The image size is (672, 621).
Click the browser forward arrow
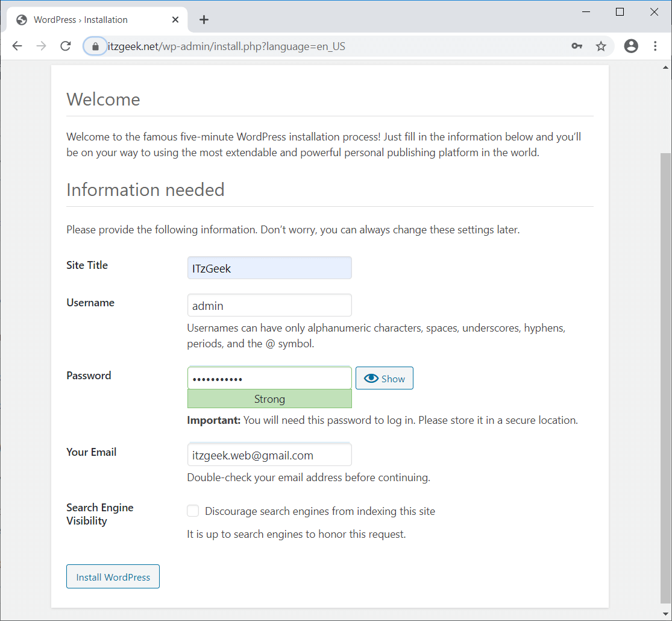[x=41, y=46]
